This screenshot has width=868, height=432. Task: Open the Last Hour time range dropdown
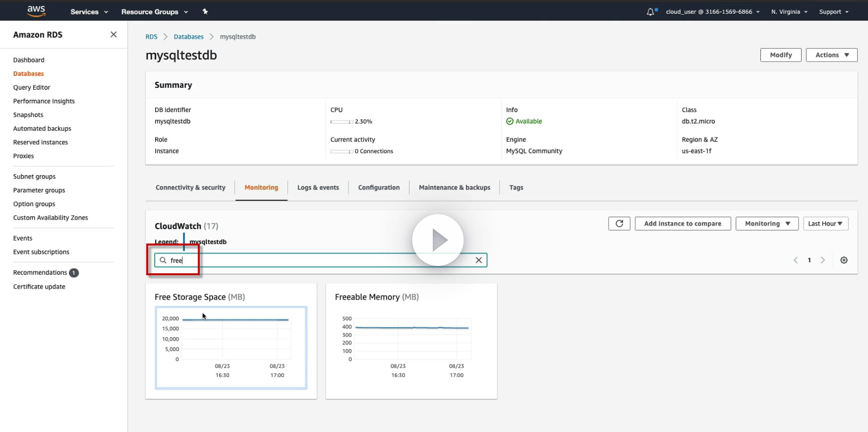tap(825, 224)
